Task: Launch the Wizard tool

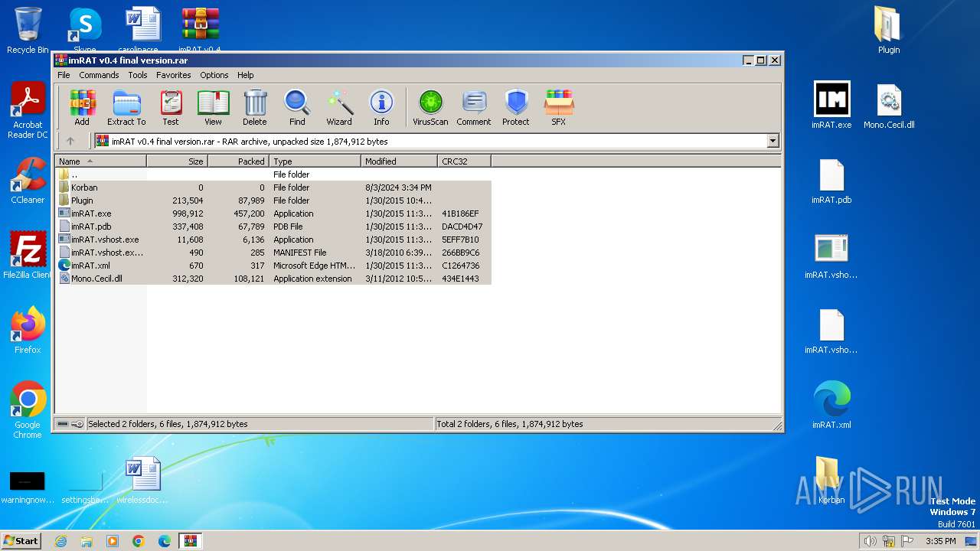Action: [x=339, y=107]
